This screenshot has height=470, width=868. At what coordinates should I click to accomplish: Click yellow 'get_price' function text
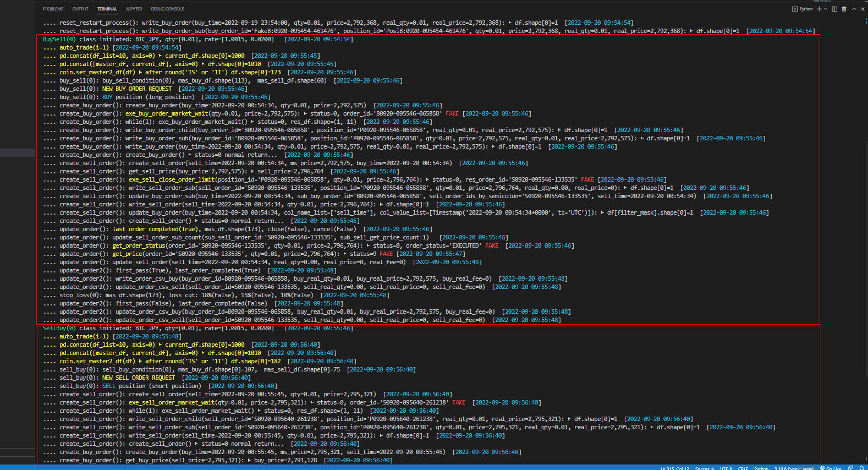127,254
